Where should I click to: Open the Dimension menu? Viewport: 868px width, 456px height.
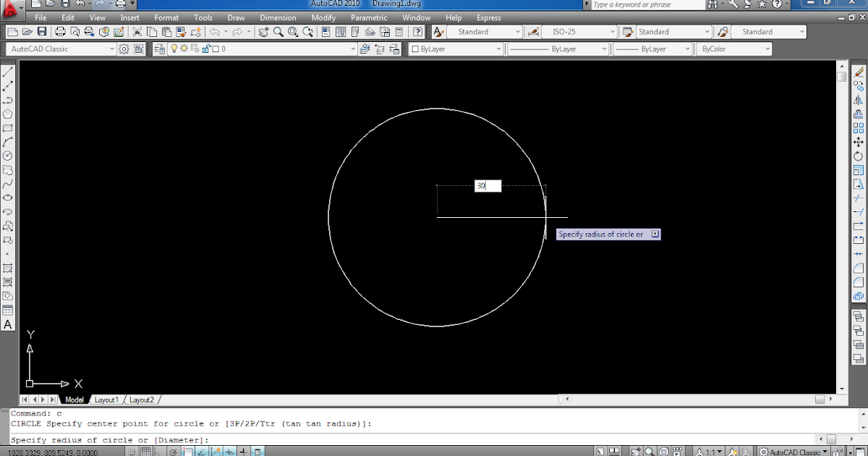(x=278, y=17)
